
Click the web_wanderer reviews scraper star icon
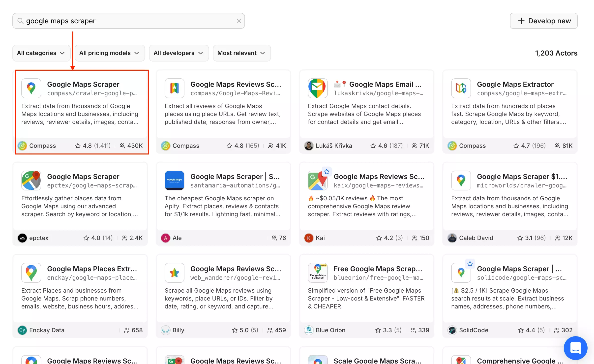(x=175, y=273)
